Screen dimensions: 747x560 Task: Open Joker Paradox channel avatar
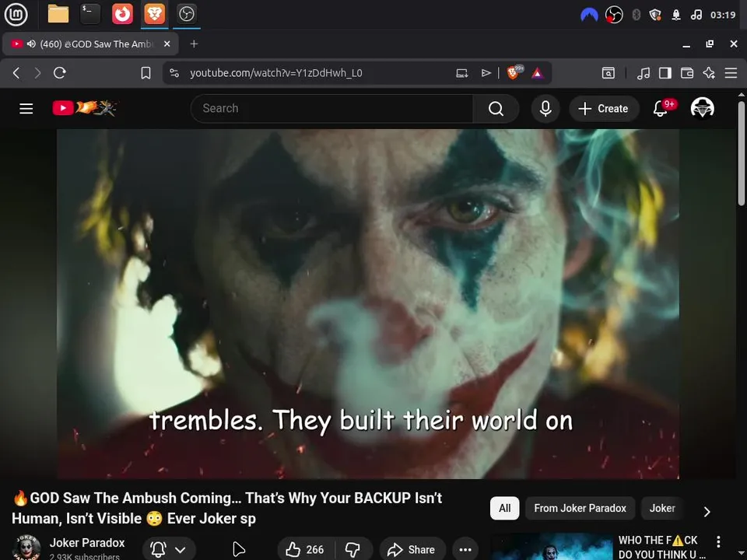pyautogui.click(x=26, y=548)
